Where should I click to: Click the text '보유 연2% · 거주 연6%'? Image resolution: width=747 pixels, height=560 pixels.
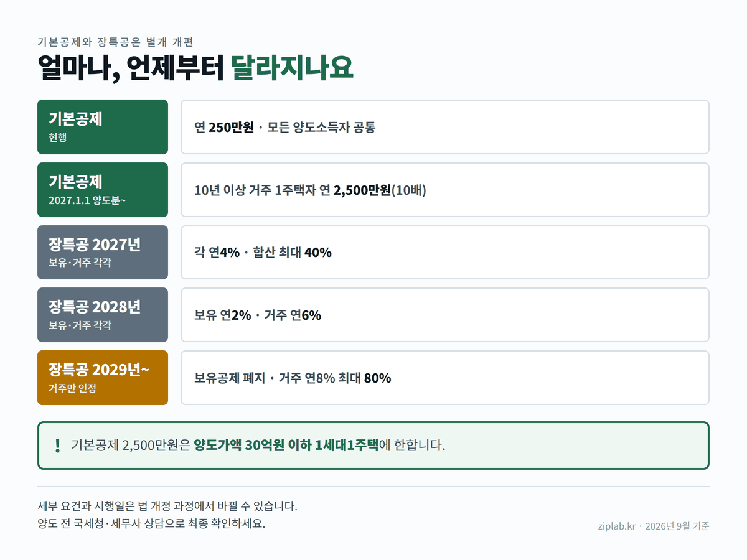pos(258,315)
